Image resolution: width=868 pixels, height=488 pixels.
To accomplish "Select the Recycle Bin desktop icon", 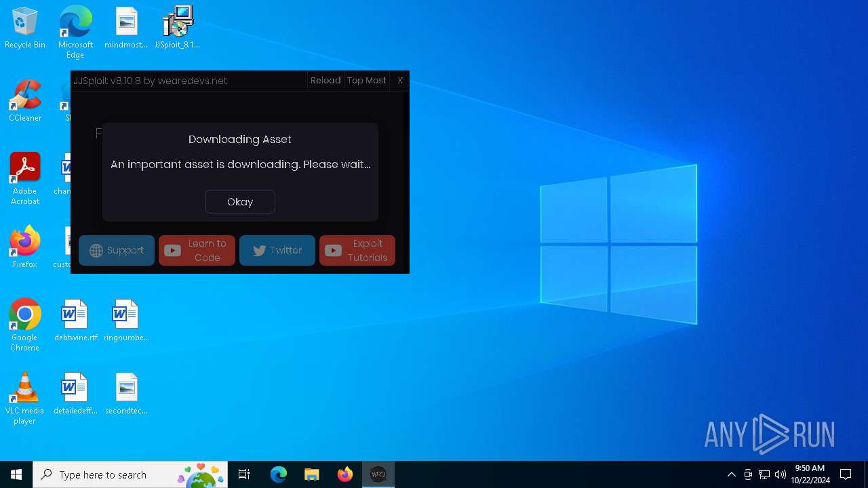I will pyautogui.click(x=25, y=28).
